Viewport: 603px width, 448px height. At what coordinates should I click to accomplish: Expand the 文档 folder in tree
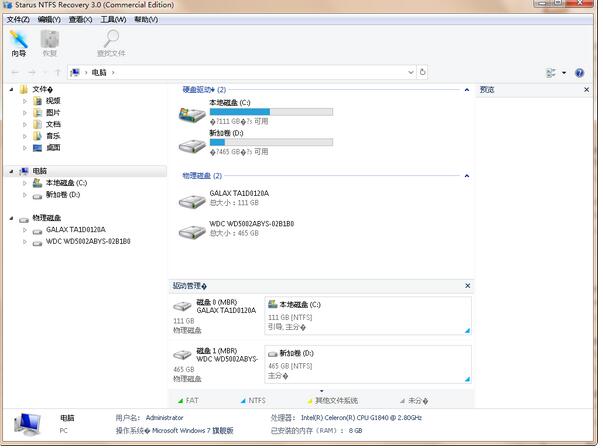(25, 124)
